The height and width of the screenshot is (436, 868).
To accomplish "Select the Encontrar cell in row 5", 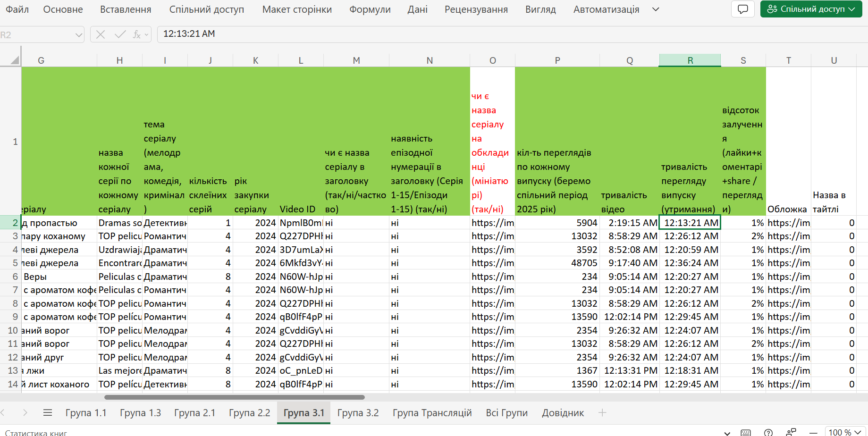I will [x=119, y=263].
